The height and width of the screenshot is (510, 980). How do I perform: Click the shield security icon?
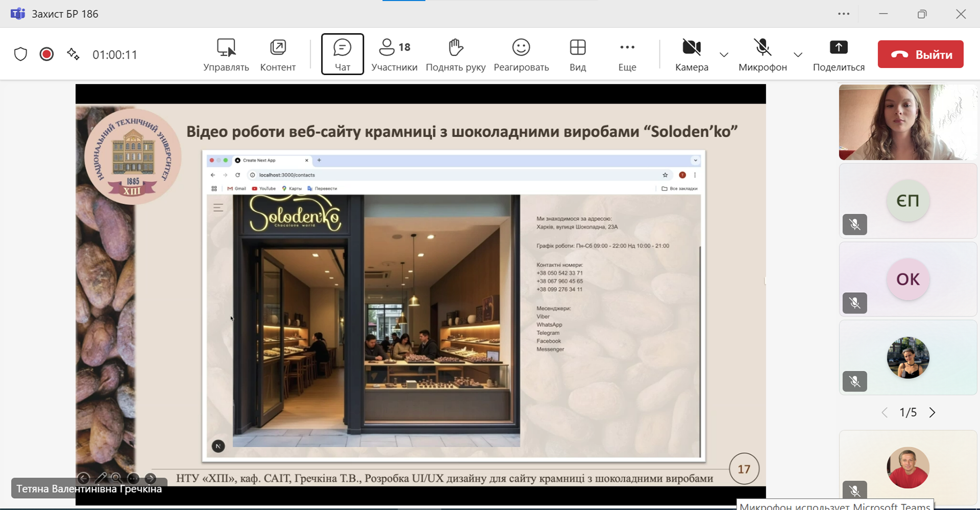click(20, 54)
